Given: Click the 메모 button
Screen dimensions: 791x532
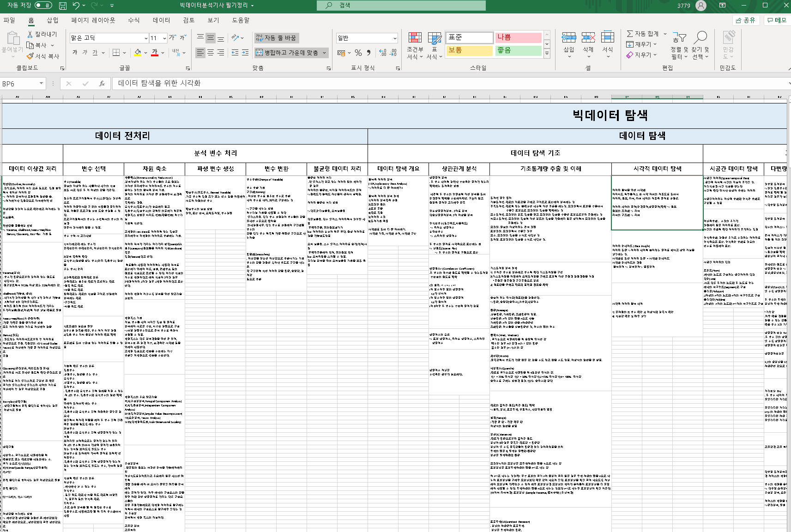Looking at the screenshot, I should coord(777,20).
